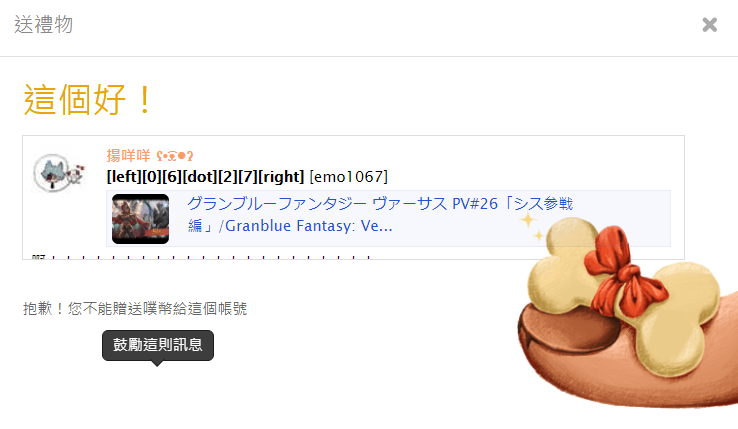Open the グランブルーファンタジー ヴァーサス PV#26 link
Image resolution: width=738 pixels, height=429 pixels.
(380, 215)
